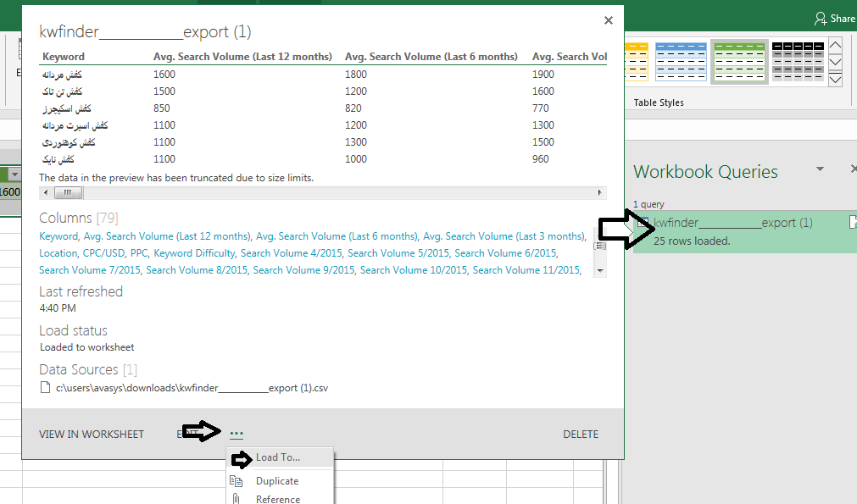Select Reference in the context menu
This screenshot has height=504, width=857.
(x=280, y=499)
